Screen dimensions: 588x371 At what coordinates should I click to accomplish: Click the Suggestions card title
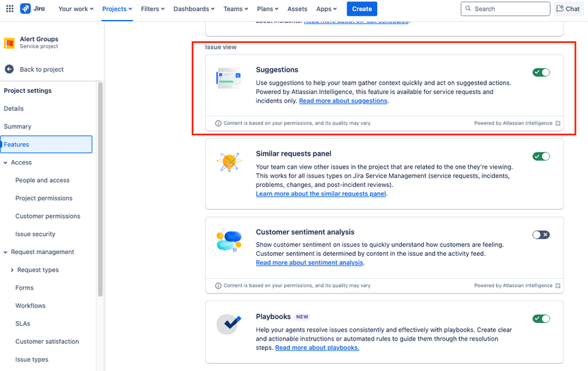277,70
